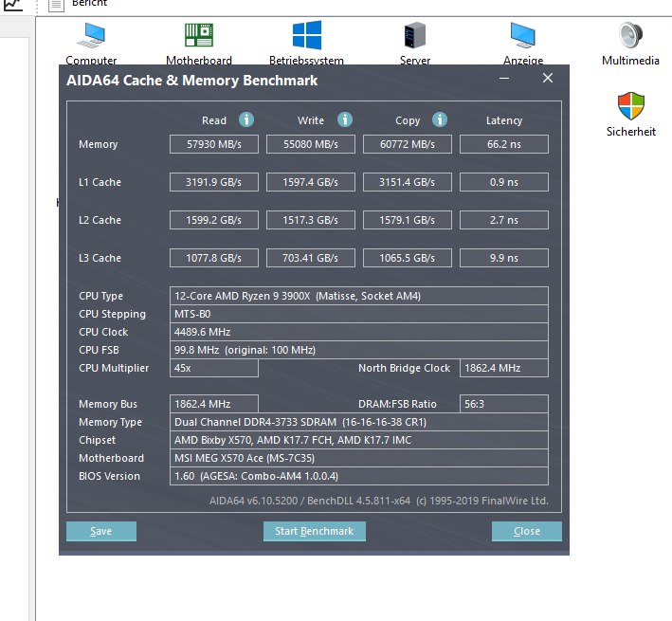The width and height of the screenshot is (672, 621).
Task: Close the benchmark dialog via Close button
Action: (x=527, y=532)
